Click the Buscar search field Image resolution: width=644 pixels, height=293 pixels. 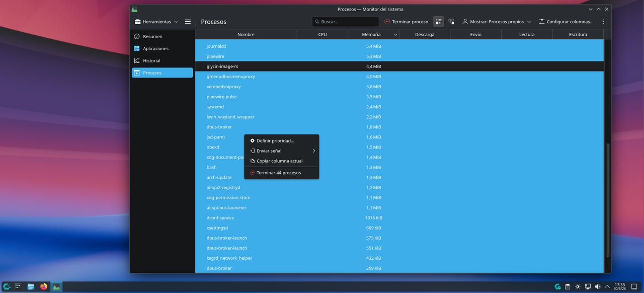pyautogui.click(x=345, y=22)
